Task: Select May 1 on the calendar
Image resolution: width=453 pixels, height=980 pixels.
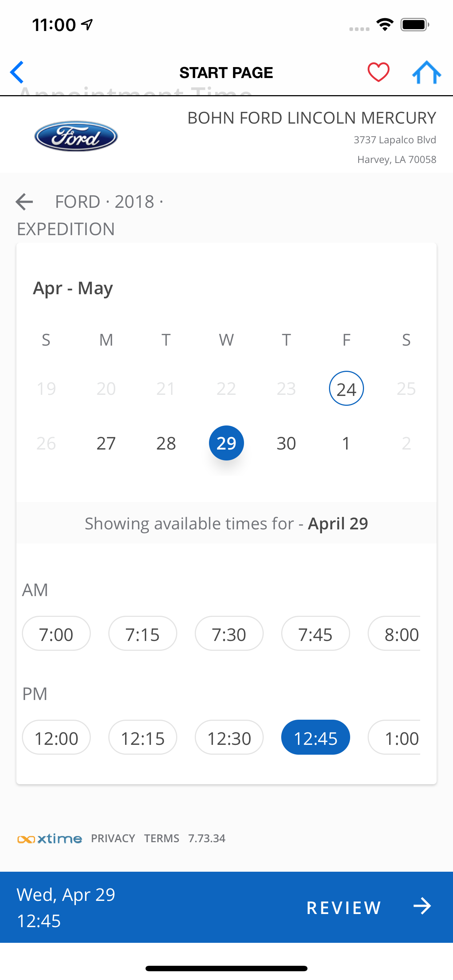Action: pos(346,443)
